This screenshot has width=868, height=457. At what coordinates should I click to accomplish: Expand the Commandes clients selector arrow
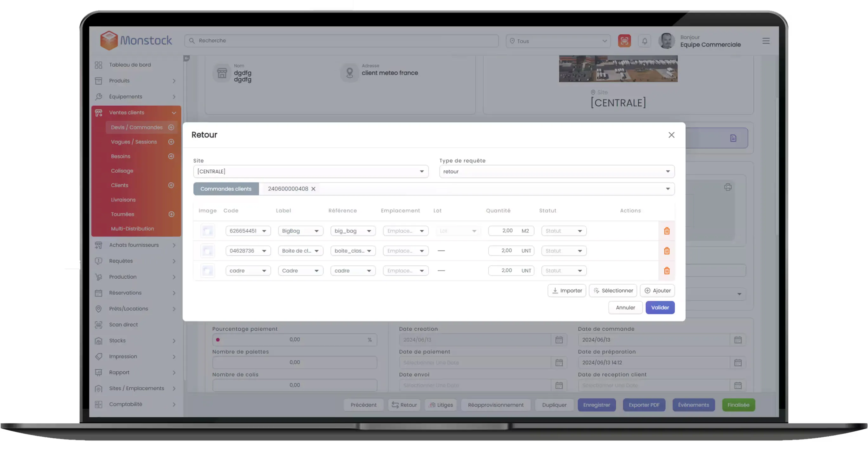[x=668, y=189]
